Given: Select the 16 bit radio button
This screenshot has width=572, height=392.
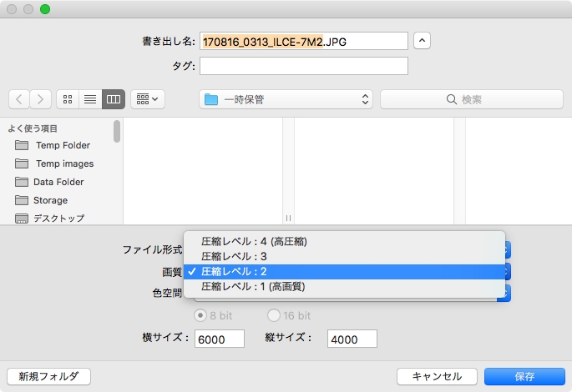Looking at the screenshot, I should tap(274, 315).
